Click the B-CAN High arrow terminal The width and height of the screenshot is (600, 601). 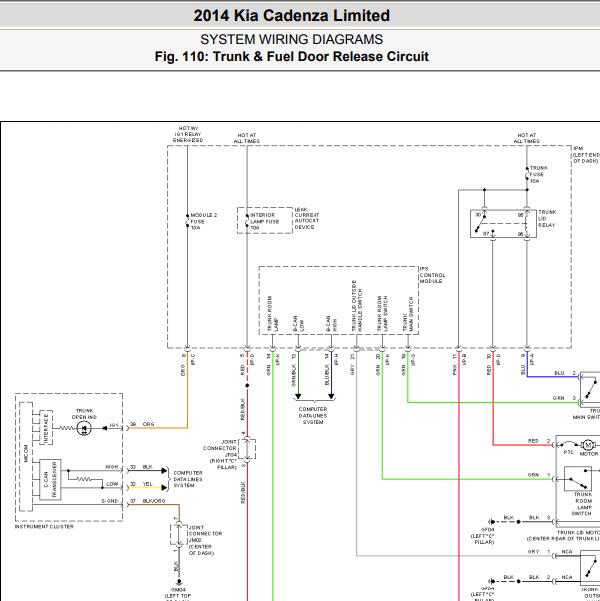(331, 396)
